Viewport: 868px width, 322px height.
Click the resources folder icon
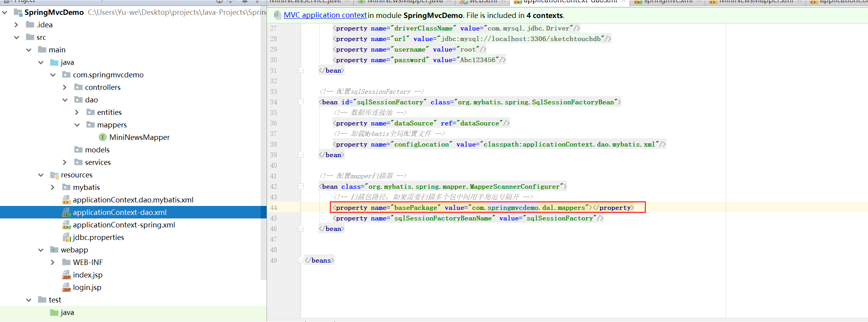(54, 175)
